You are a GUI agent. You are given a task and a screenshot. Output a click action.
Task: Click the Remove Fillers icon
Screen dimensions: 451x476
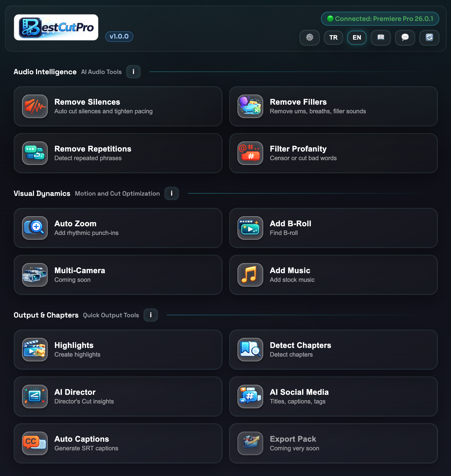[x=250, y=106]
